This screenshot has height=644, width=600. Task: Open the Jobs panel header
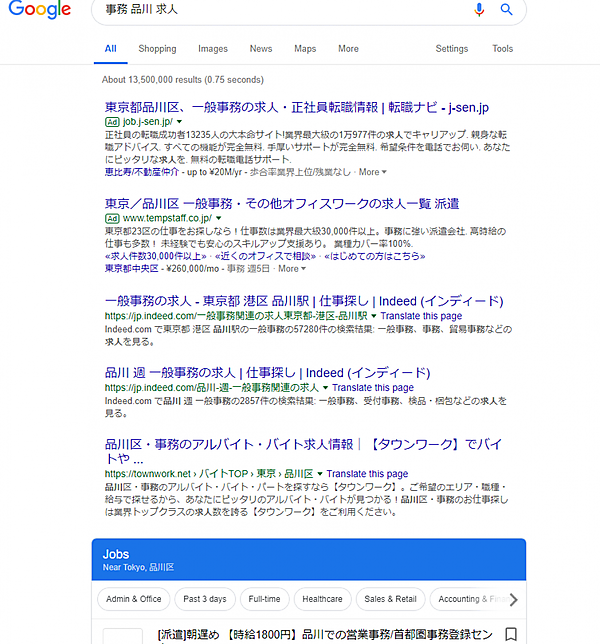click(309, 560)
